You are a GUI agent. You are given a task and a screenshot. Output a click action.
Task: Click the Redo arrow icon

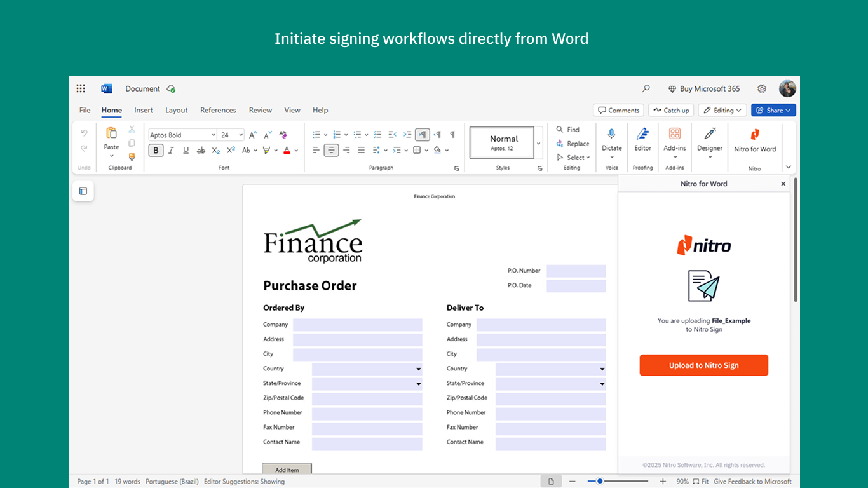pos(84,148)
